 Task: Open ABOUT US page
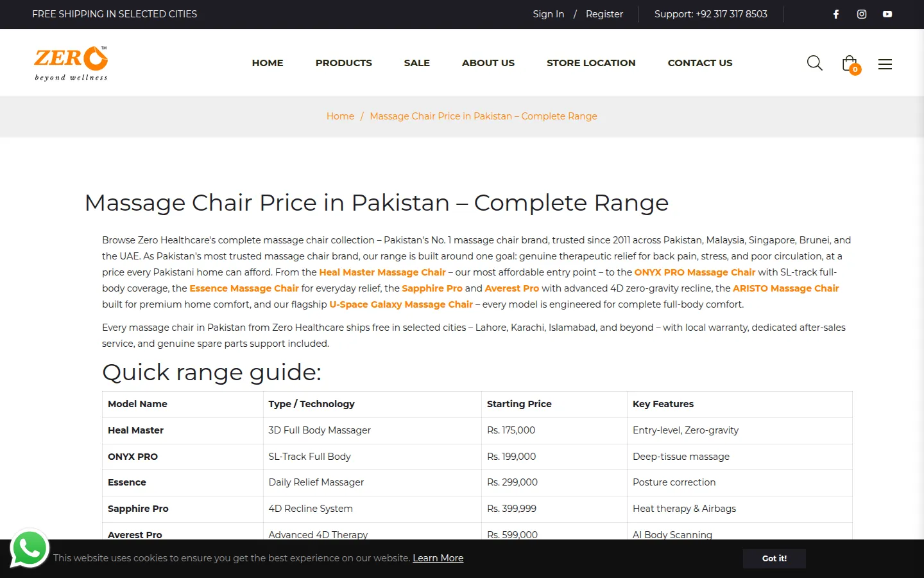488,63
